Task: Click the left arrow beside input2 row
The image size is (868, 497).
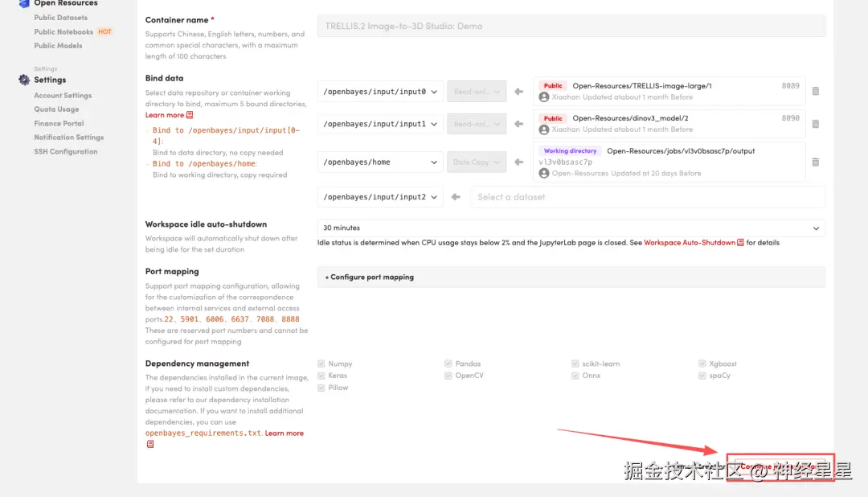Action: (456, 197)
